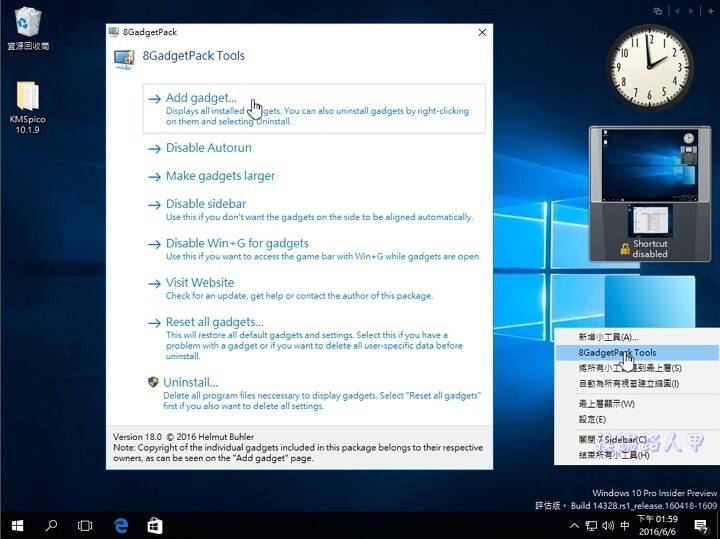Select 關閉 7 Sidebar(C) menu item
This screenshot has width=720, height=539.
tap(636, 440)
